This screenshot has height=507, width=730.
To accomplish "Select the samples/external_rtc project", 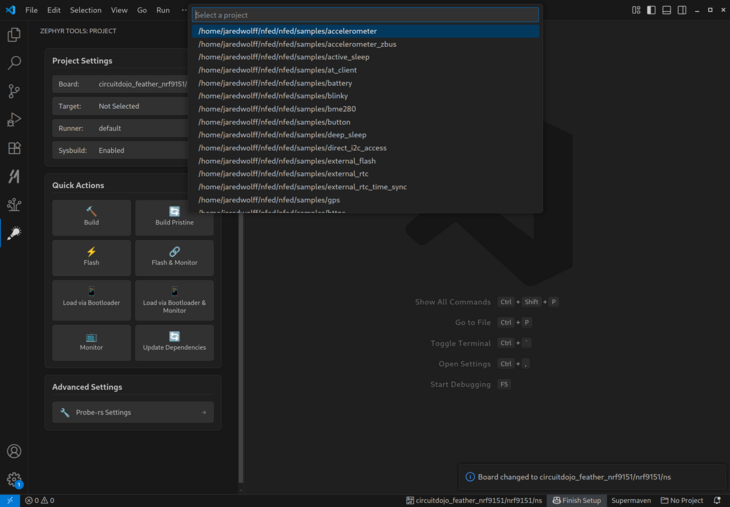I will click(x=365, y=174).
